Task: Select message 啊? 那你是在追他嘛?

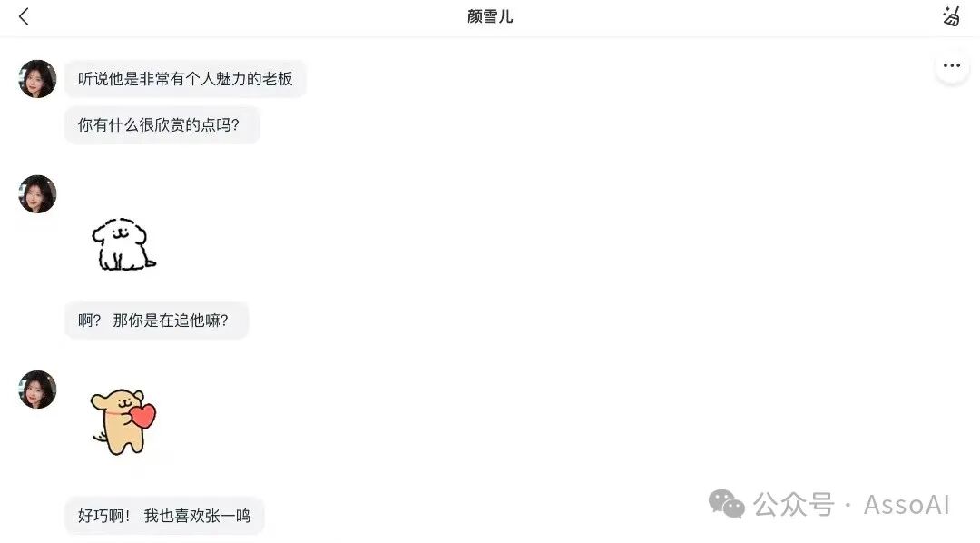Action: point(156,321)
